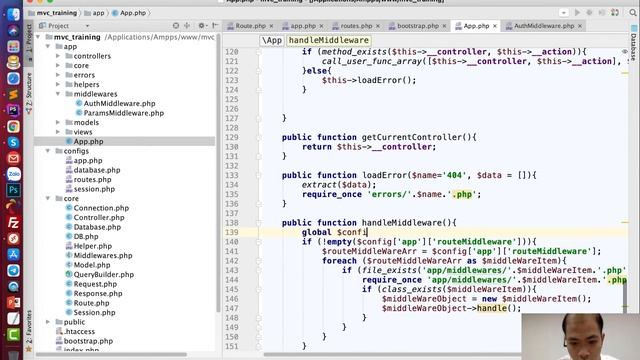Collapse the mvc_training root folder

click(38, 37)
